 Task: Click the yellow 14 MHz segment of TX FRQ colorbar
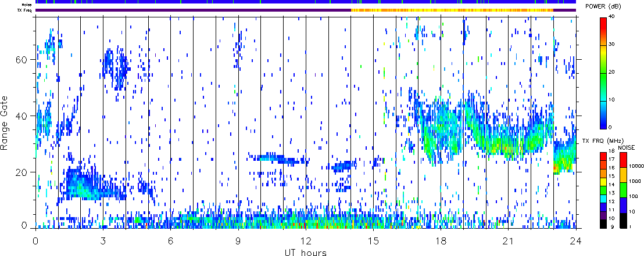pyautogui.click(x=603, y=181)
